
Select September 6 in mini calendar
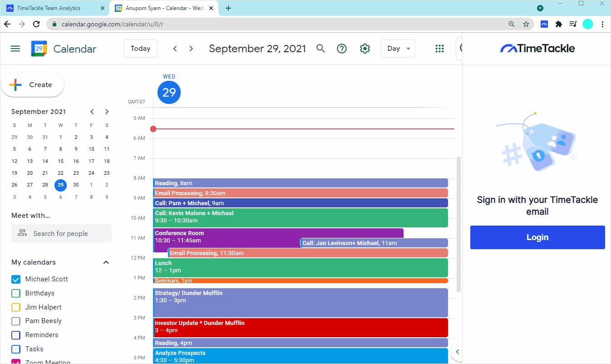click(30, 149)
